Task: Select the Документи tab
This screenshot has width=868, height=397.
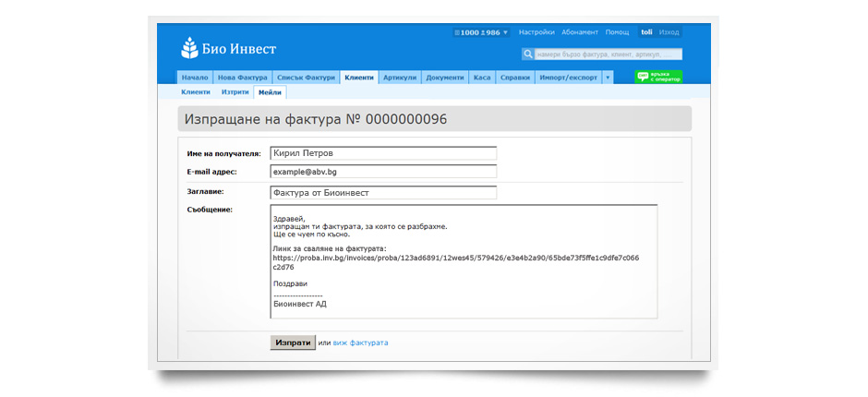Action: click(x=445, y=78)
